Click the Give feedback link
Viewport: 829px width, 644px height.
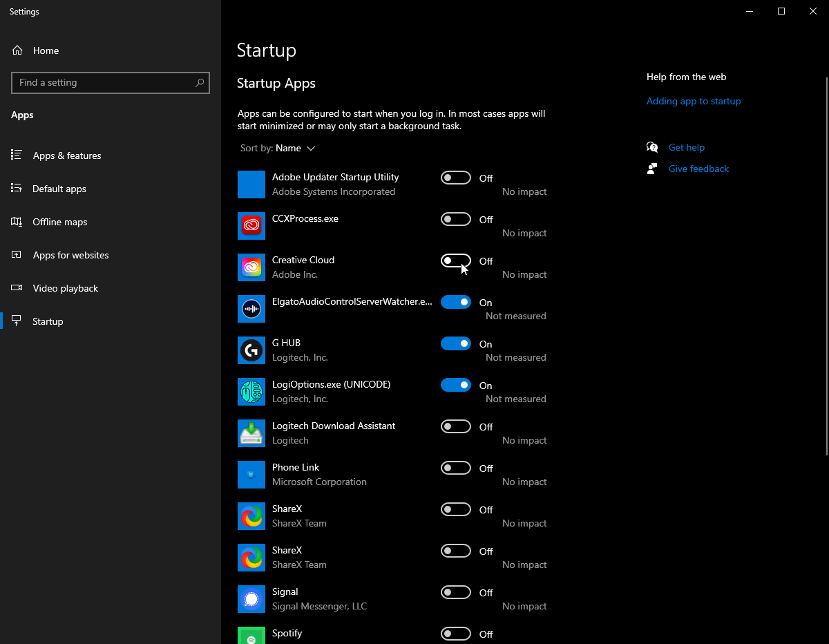pyautogui.click(x=698, y=169)
